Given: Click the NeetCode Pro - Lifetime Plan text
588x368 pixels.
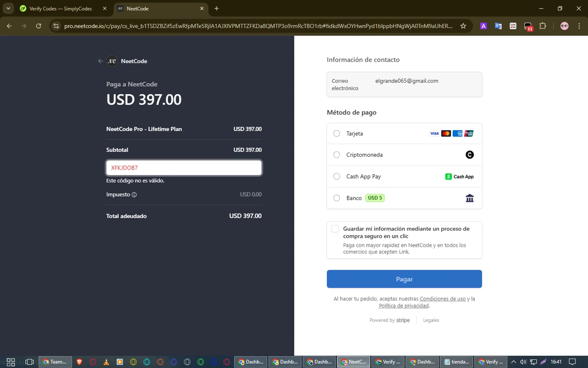Looking at the screenshot, I should [x=144, y=129].
